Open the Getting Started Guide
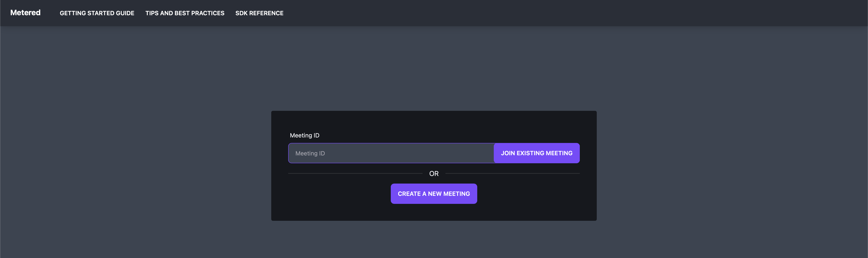This screenshot has height=258, width=868. pyautogui.click(x=97, y=13)
